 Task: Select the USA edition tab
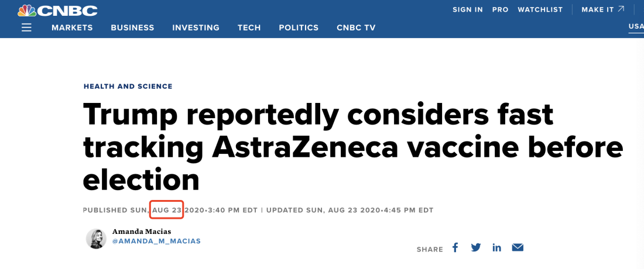click(636, 26)
